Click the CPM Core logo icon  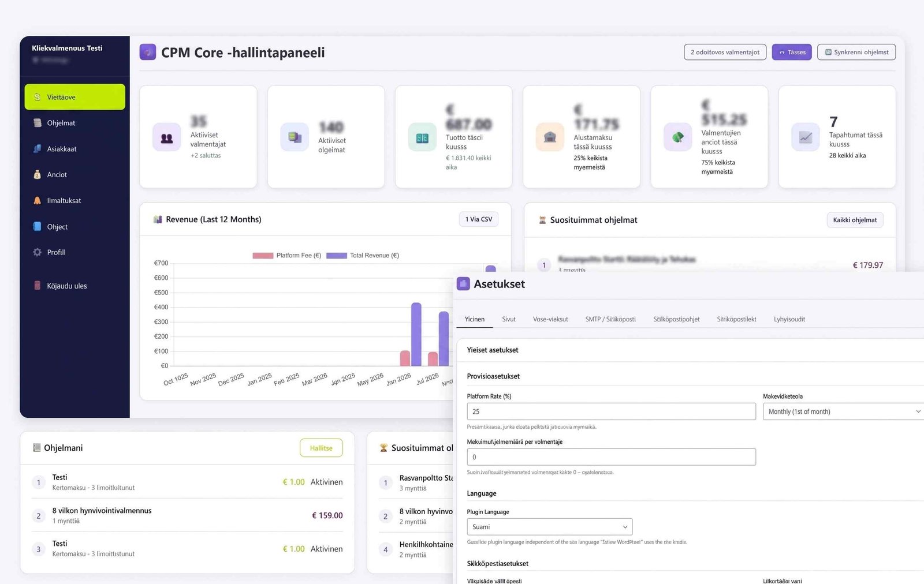(x=148, y=53)
